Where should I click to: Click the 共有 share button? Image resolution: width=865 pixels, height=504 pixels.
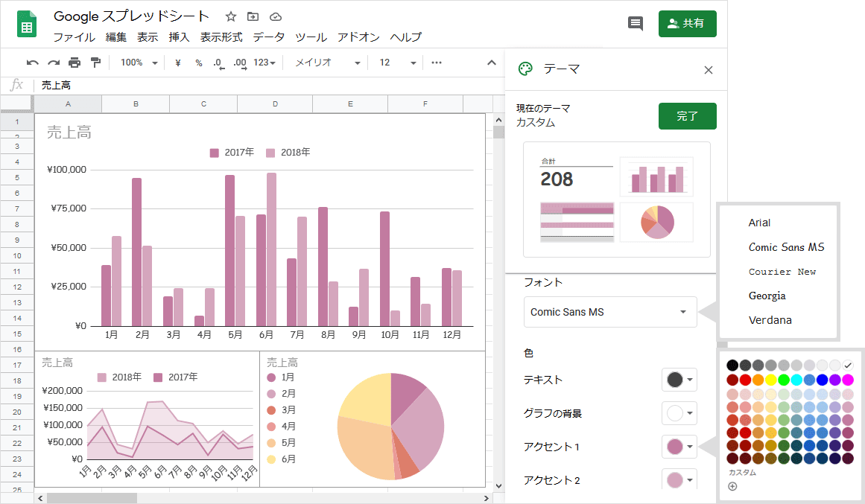687,24
